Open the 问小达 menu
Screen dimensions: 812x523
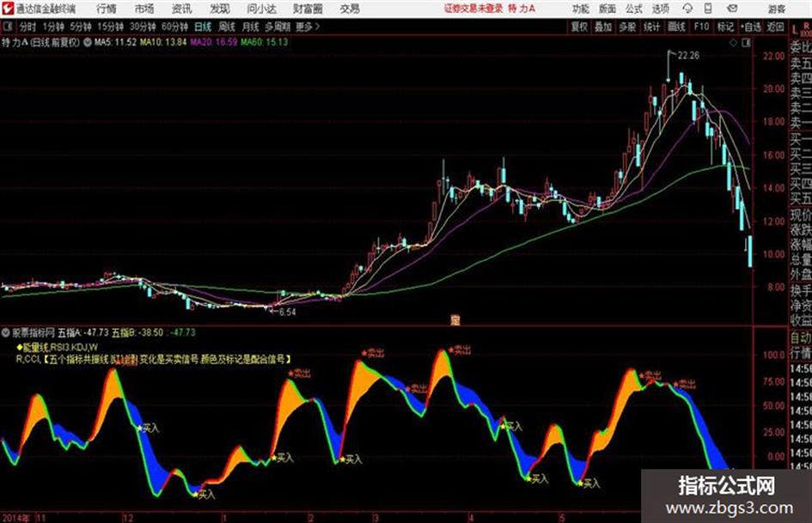click(x=261, y=9)
